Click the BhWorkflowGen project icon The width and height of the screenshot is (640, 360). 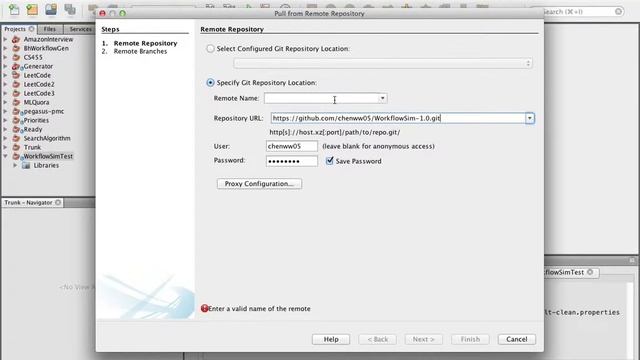point(16,49)
